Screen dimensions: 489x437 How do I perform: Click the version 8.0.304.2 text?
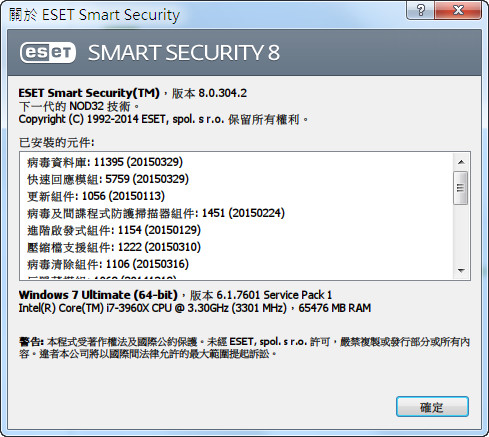223,93
